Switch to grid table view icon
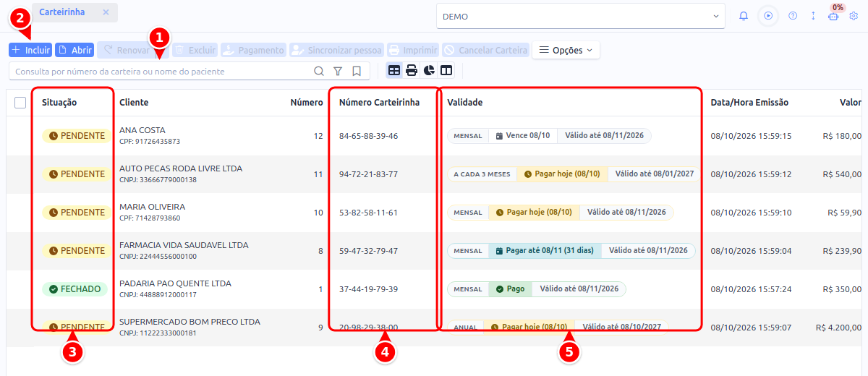 point(394,71)
